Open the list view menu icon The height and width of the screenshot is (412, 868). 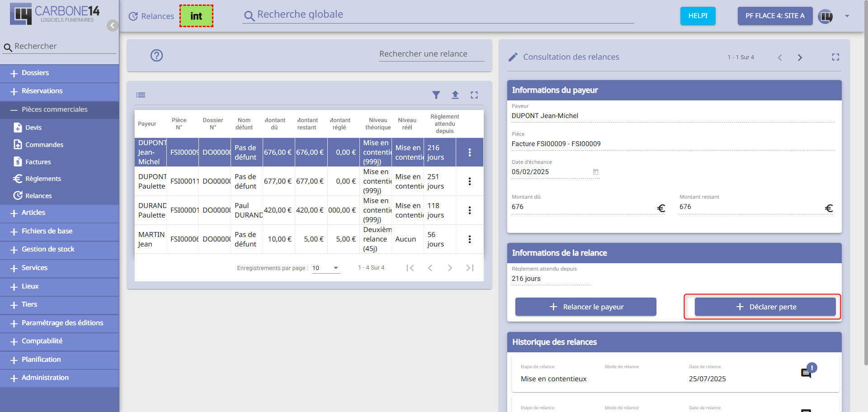tap(141, 95)
